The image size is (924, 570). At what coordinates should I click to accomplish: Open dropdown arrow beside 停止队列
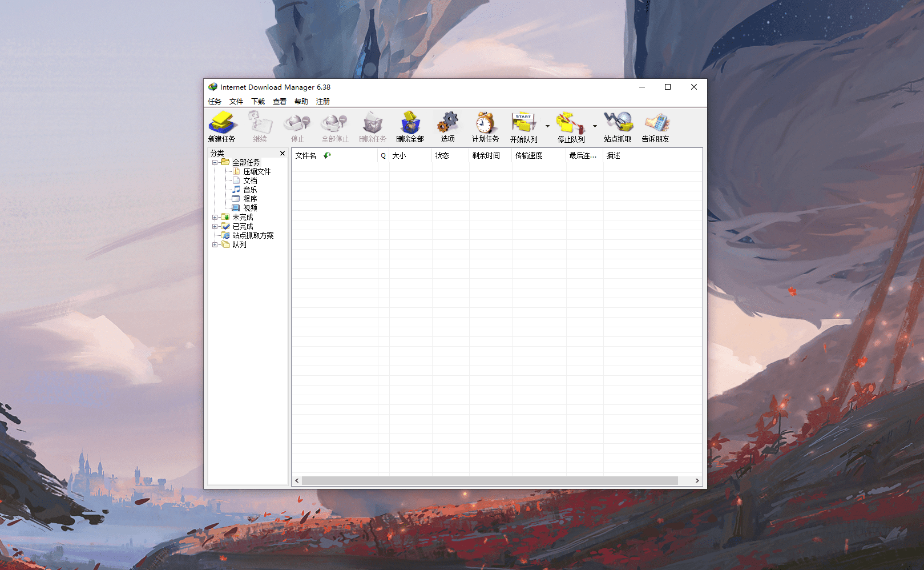595,126
